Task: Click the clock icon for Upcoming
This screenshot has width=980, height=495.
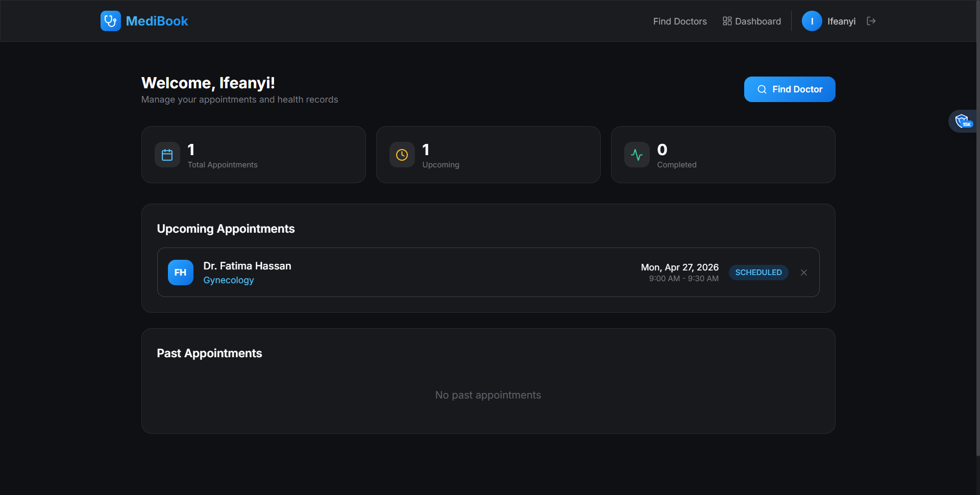Action: click(x=402, y=155)
